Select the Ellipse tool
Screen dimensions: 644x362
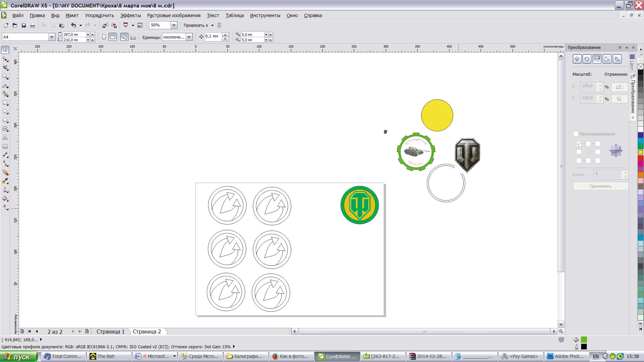[x=5, y=112]
